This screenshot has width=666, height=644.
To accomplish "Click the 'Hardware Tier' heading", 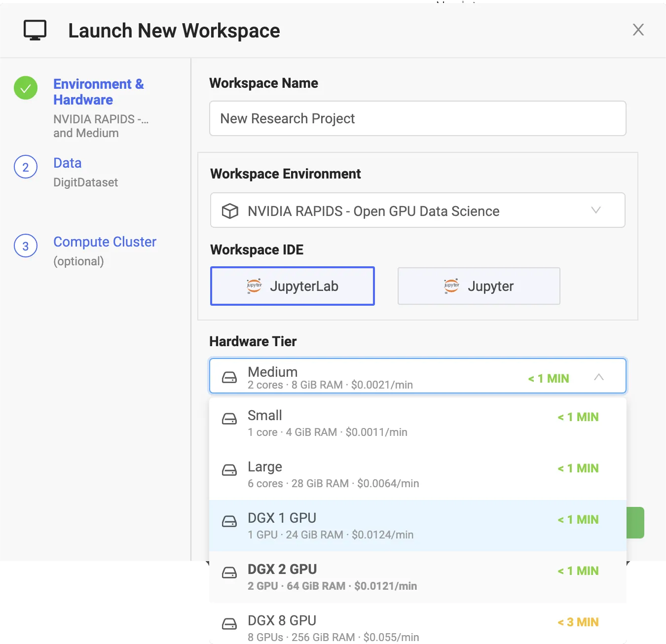I will click(253, 341).
